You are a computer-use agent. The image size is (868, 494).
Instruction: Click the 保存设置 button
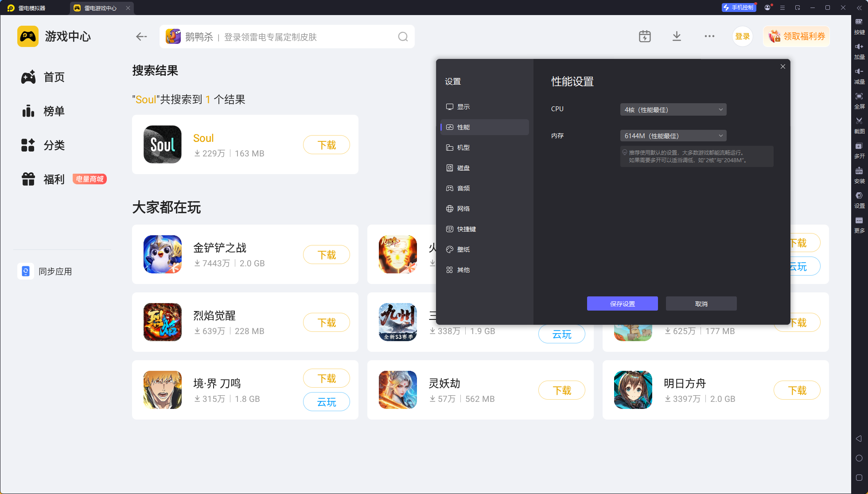[x=622, y=303]
